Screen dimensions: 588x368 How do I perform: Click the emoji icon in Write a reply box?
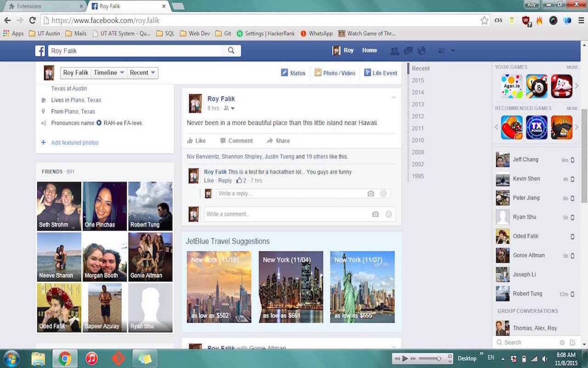(x=384, y=194)
